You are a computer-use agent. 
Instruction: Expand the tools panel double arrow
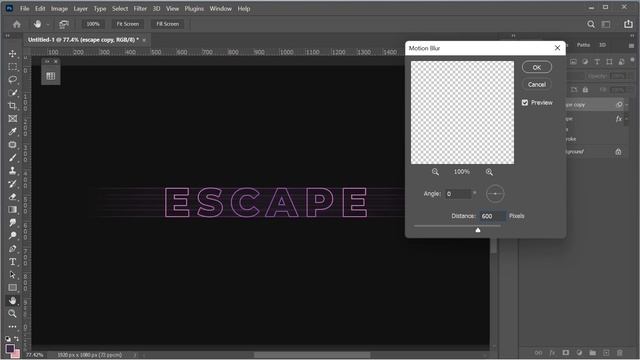(x=7, y=36)
